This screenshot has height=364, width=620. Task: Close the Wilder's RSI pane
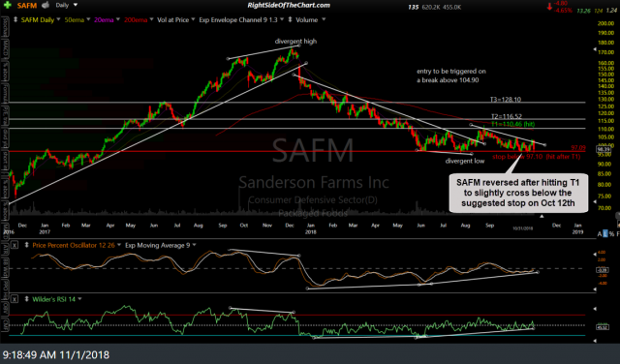point(15,299)
